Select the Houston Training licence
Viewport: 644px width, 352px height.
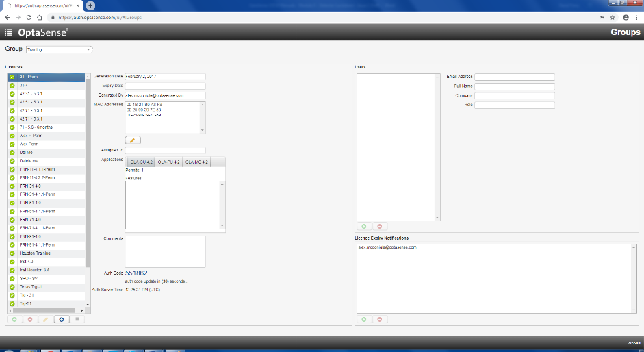[x=35, y=253]
